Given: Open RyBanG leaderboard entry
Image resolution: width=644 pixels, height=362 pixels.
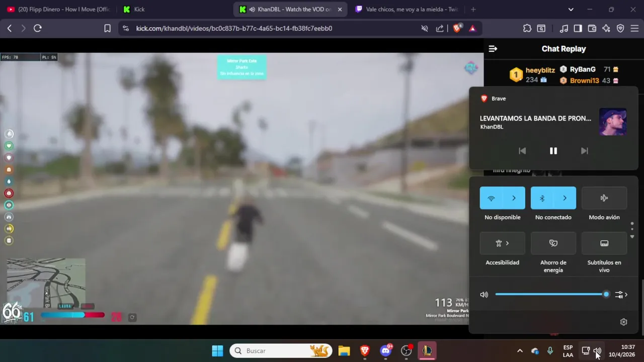Looking at the screenshot, I should 589,69.
